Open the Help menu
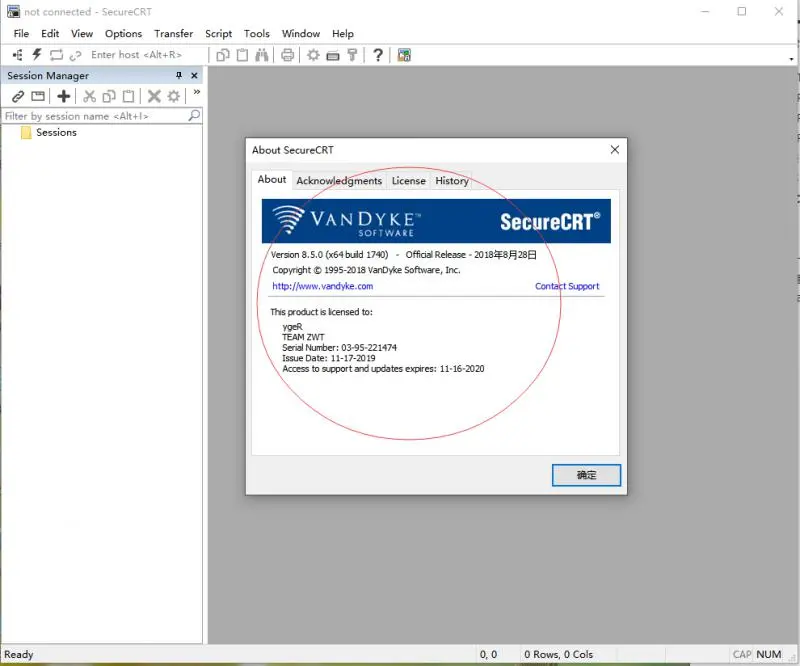The height and width of the screenshot is (666, 800). (343, 34)
